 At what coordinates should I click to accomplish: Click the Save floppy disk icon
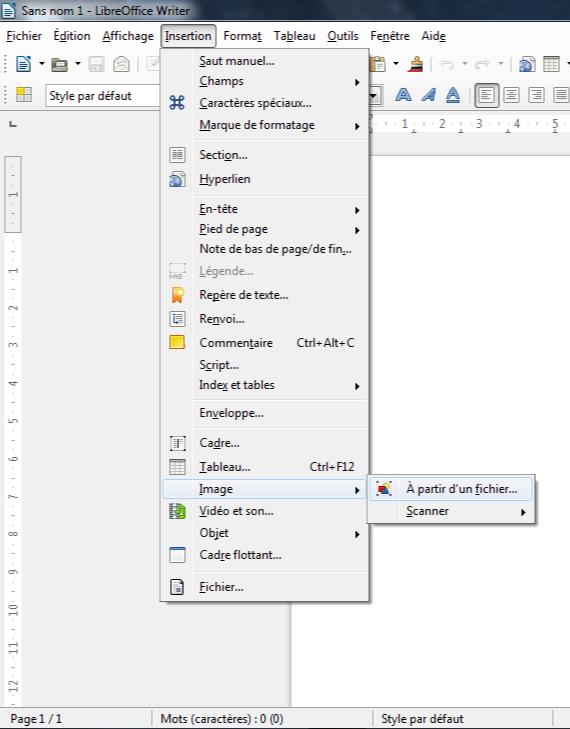[x=96, y=64]
